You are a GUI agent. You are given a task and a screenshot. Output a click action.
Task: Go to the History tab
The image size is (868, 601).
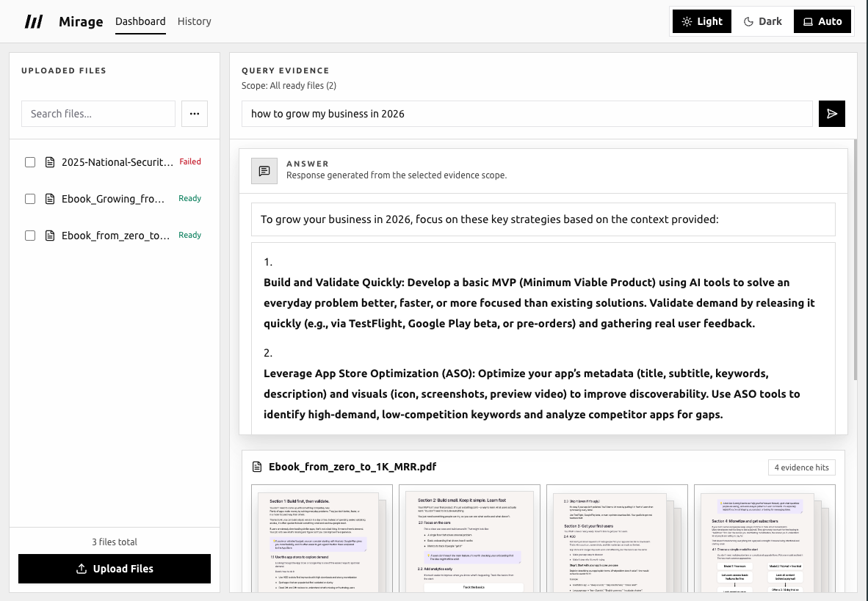click(x=195, y=21)
